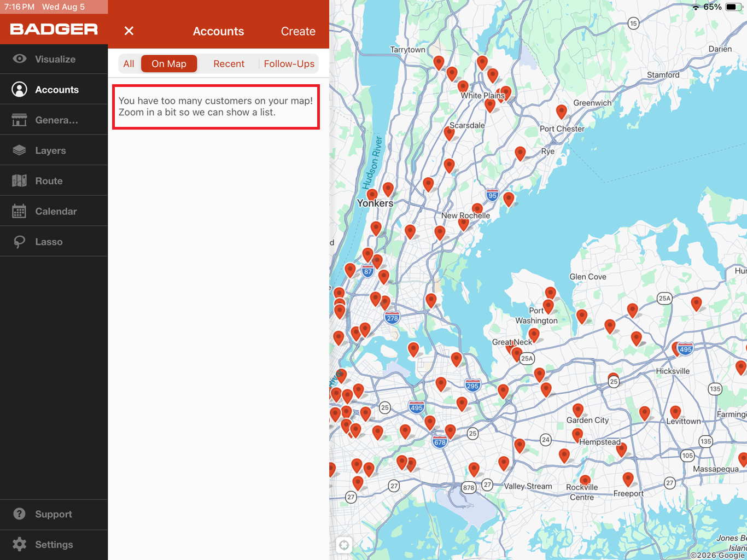Select the On Map tab
The image size is (747, 560).
[169, 64]
